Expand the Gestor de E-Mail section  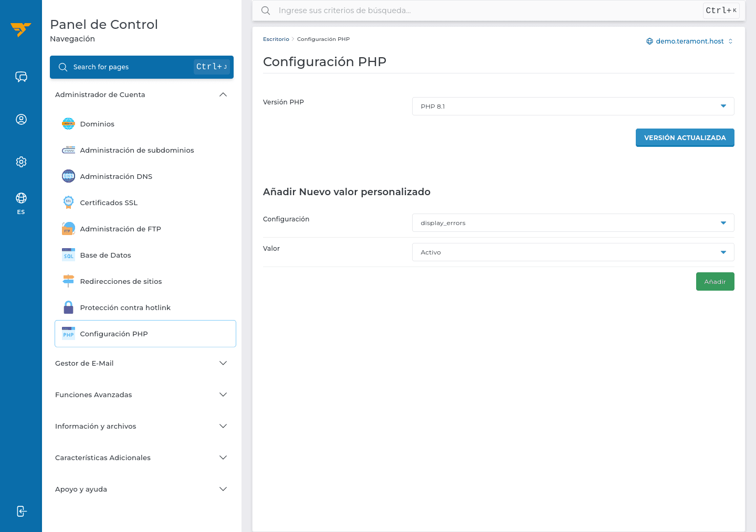coord(141,363)
